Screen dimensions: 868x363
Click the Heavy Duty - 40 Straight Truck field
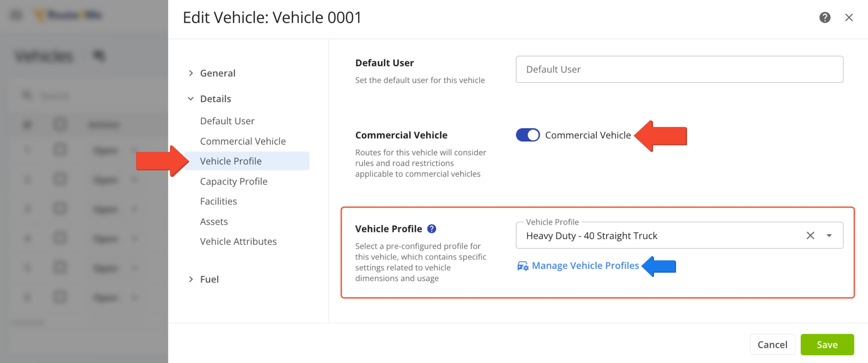point(679,235)
